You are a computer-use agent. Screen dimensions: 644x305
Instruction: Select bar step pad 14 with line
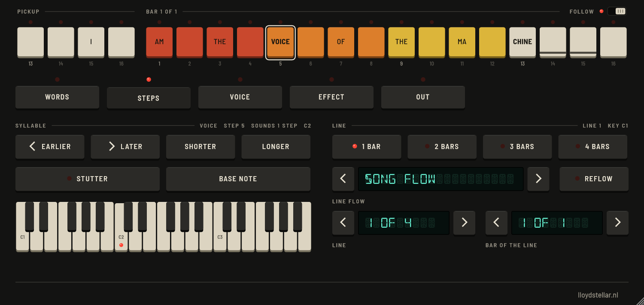pyautogui.click(x=553, y=42)
